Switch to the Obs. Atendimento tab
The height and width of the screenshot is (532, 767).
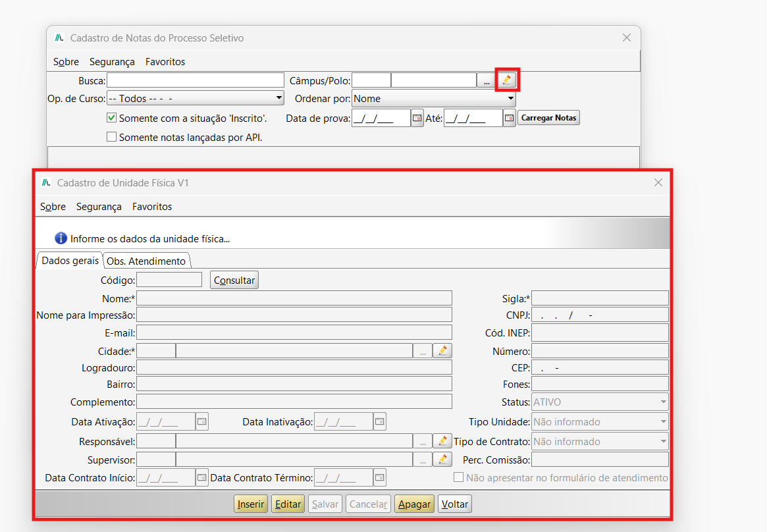pos(146,261)
